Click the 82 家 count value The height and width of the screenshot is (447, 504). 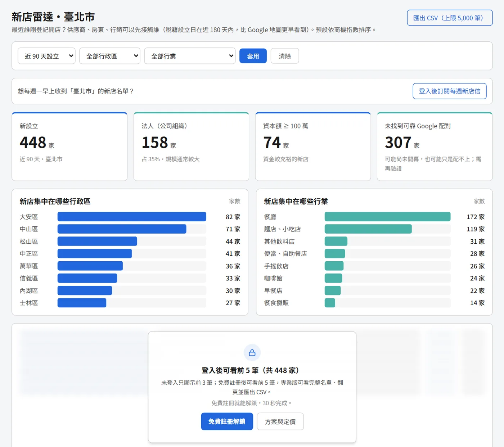click(233, 217)
